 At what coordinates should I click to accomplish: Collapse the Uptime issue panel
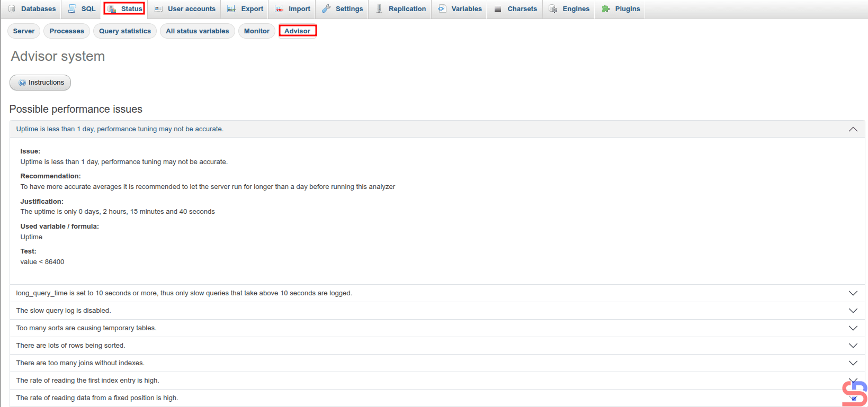pyautogui.click(x=853, y=129)
